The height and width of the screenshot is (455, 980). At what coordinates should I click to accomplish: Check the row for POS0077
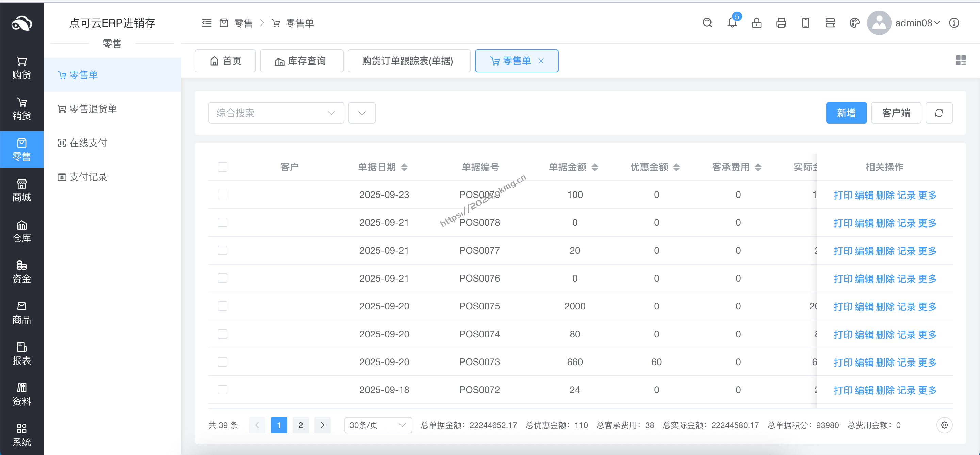click(x=223, y=250)
